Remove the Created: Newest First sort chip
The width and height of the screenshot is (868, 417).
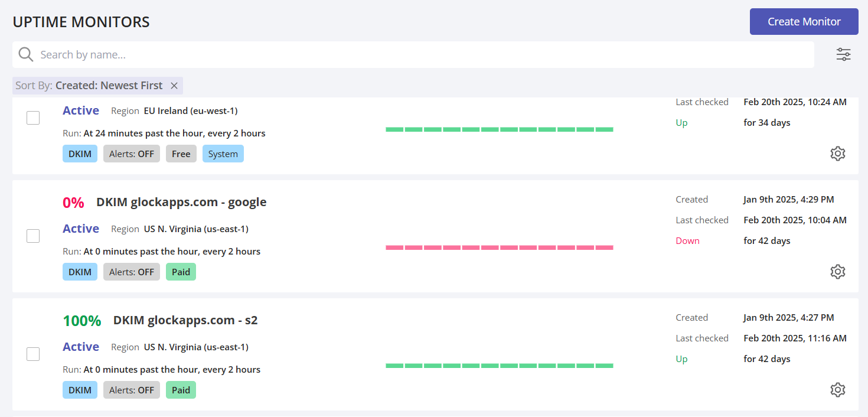pyautogui.click(x=174, y=86)
